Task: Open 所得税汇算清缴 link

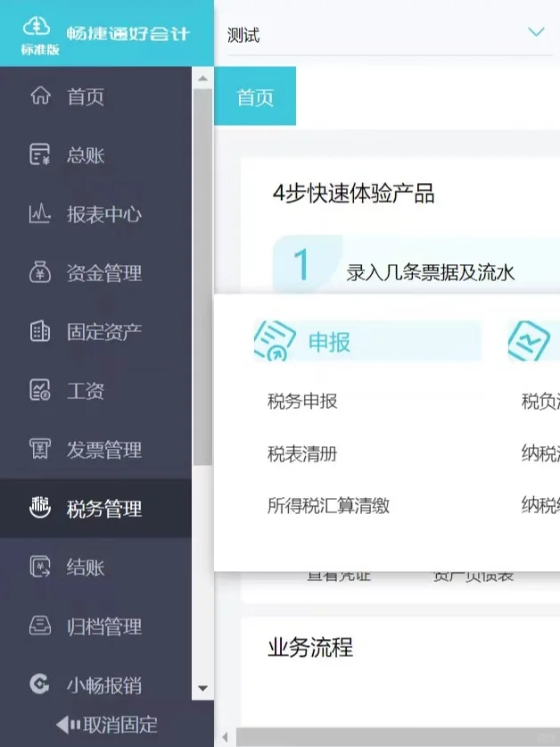Action: pyautogui.click(x=328, y=505)
